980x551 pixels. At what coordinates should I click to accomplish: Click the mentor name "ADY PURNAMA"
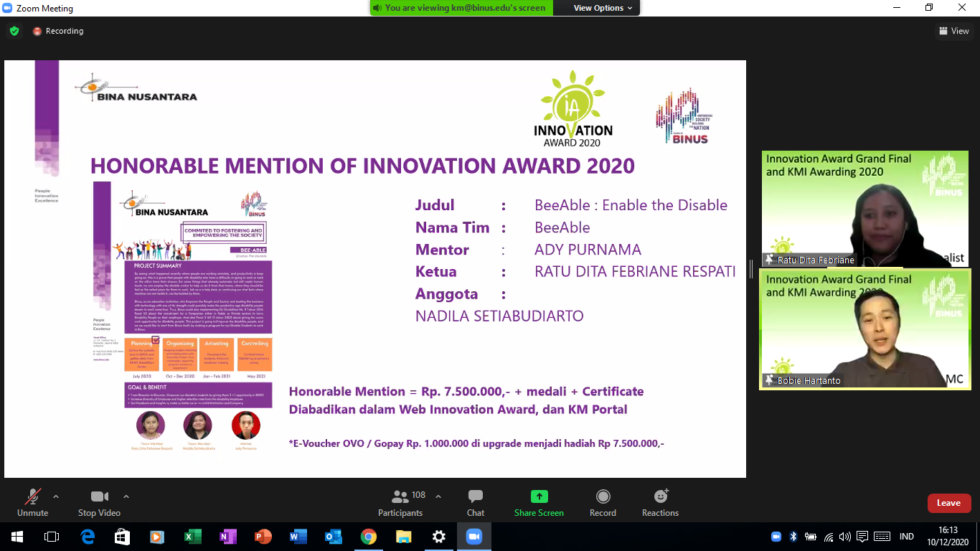588,250
